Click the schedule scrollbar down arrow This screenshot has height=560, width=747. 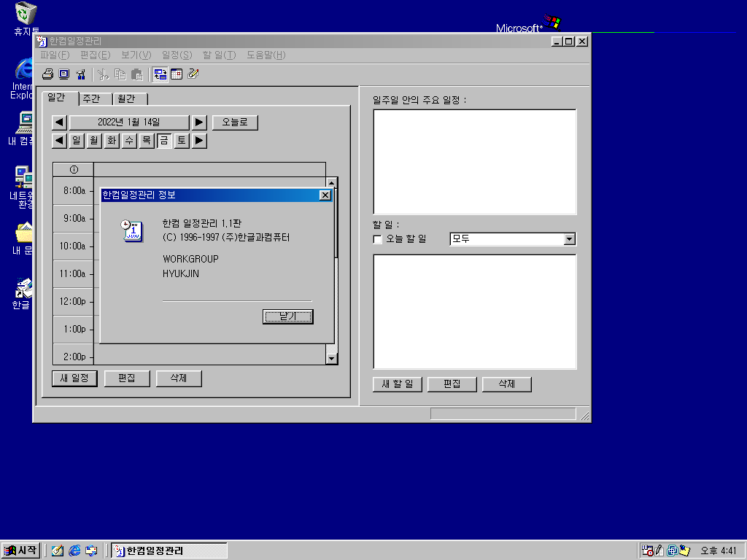[x=332, y=359]
